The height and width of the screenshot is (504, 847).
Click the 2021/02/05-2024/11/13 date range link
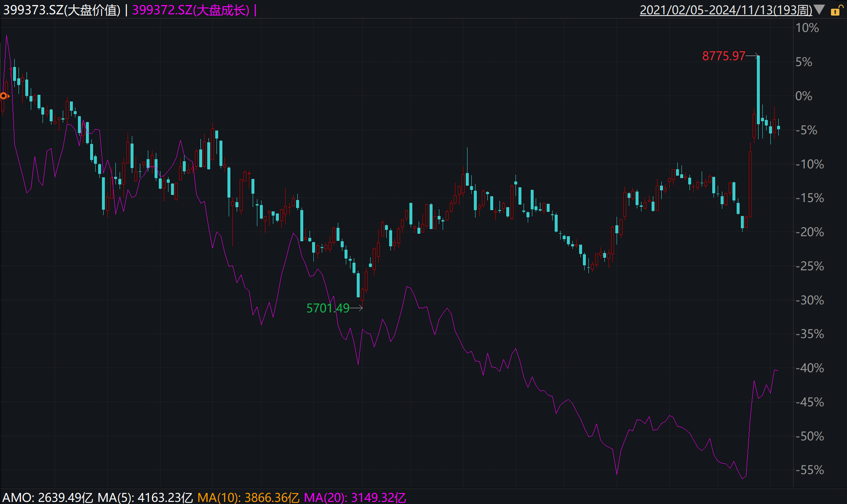click(x=726, y=10)
